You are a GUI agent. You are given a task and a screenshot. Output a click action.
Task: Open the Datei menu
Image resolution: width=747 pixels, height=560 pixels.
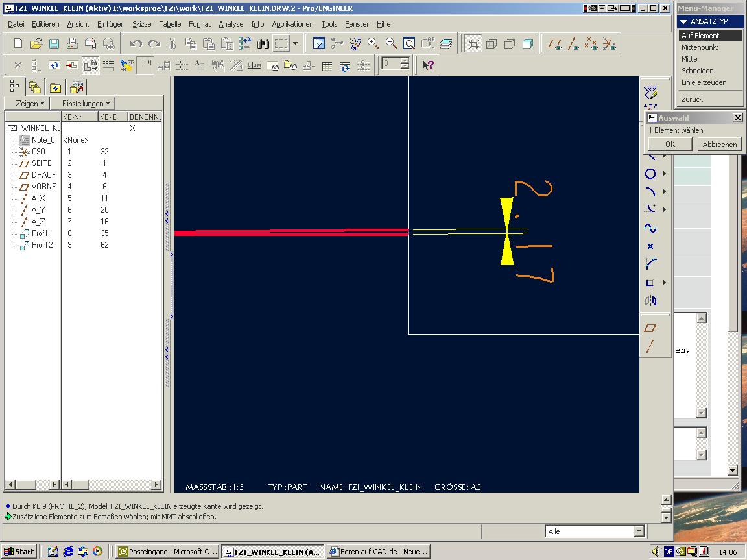(x=16, y=24)
